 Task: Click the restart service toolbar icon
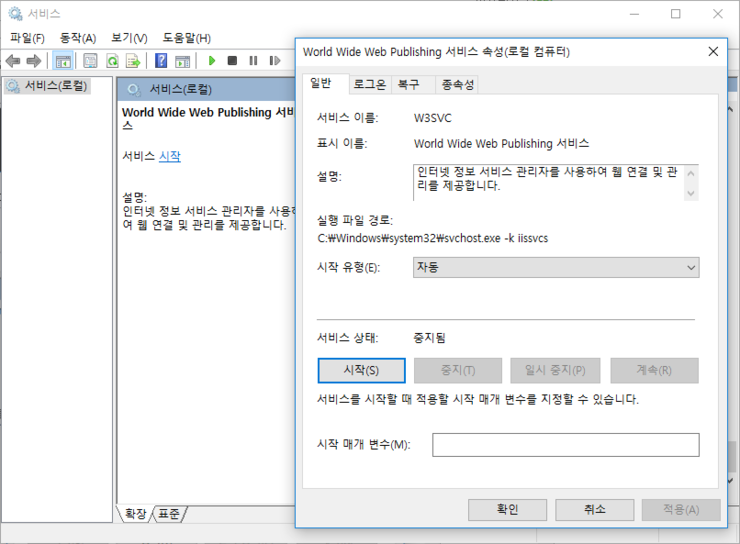[x=275, y=61]
